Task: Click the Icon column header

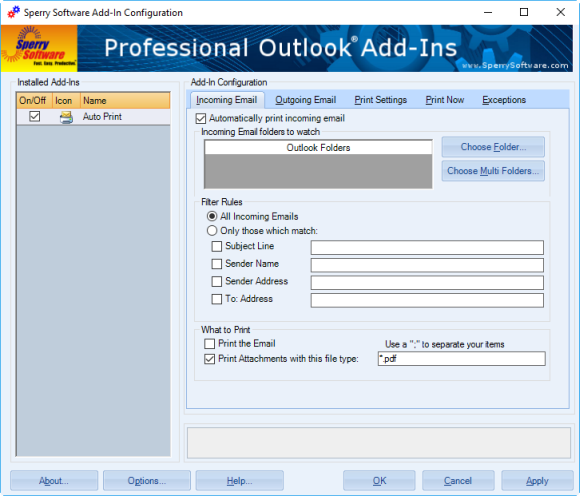Action: coord(66,101)
